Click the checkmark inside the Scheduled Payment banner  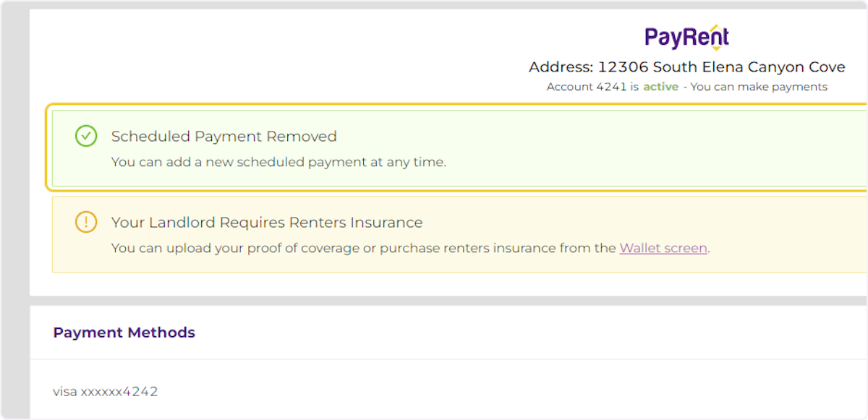tap(86, 136)
